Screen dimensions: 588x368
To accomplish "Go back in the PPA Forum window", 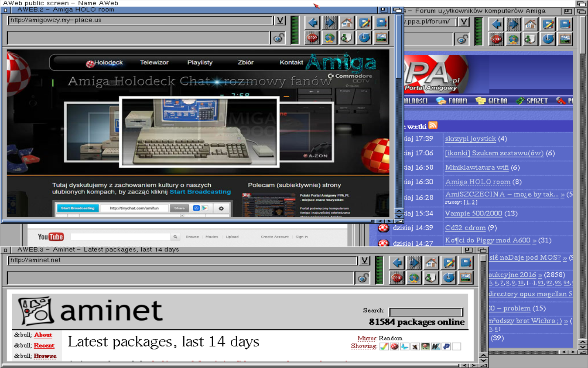I will pos(497,24).
